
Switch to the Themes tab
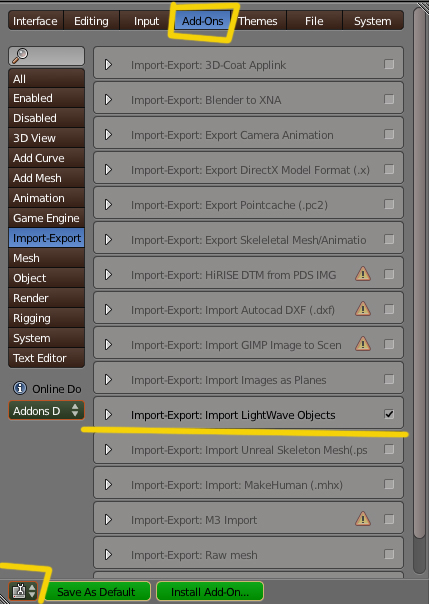(258, 21)
